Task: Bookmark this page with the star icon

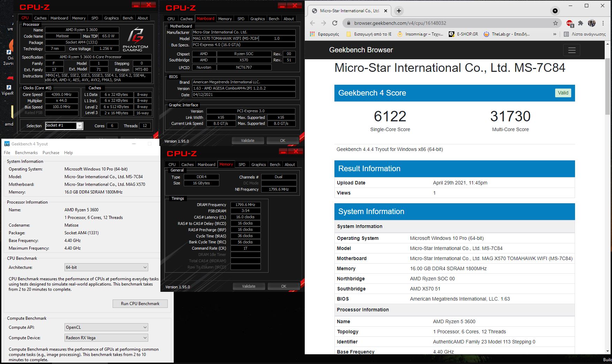Action: pos(556,23)
